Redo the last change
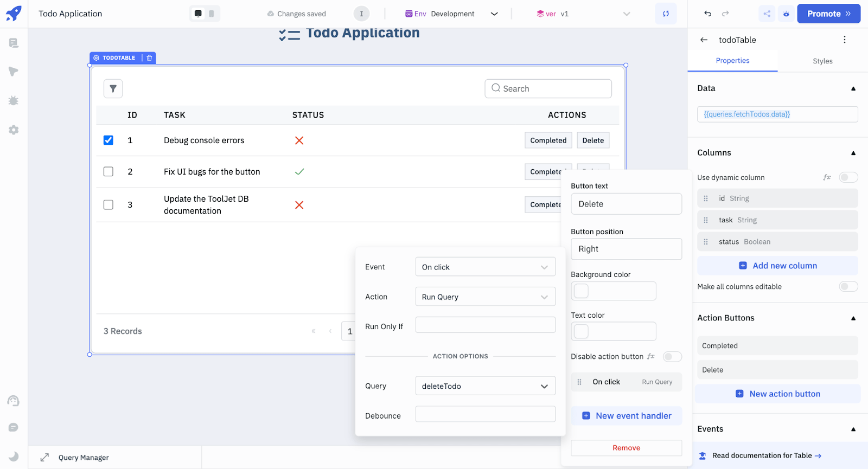868x469 pixels. 725,14
